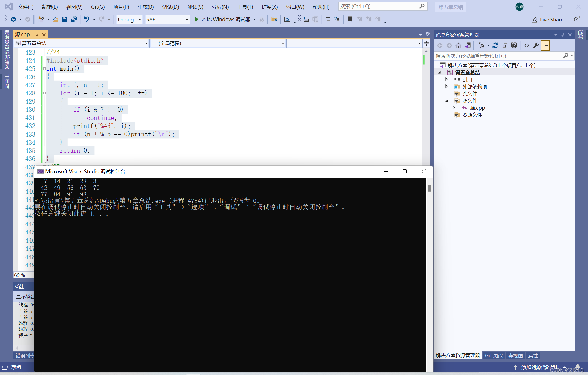Image resolution: width=588 pixels, height=375 pixels.
Task: Collapse the main function fold marker
Action: click(44, 69)
